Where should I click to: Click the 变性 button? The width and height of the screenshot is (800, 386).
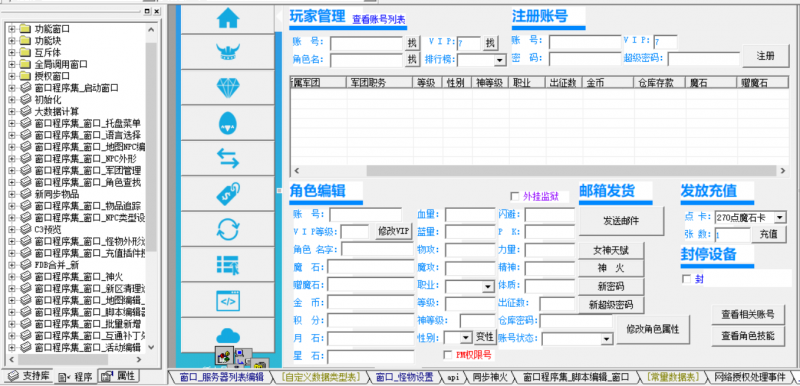point(485,337)
